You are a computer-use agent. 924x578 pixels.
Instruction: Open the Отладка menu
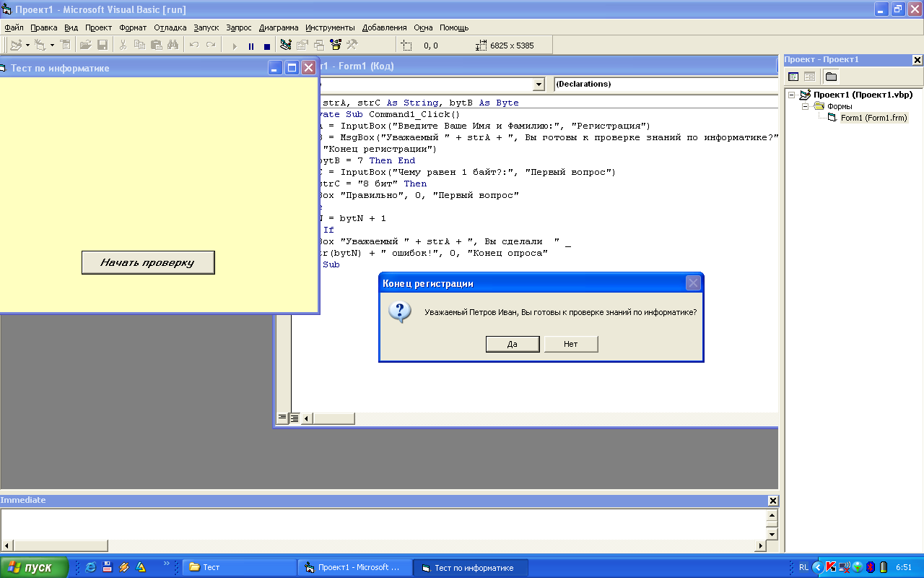170,27
